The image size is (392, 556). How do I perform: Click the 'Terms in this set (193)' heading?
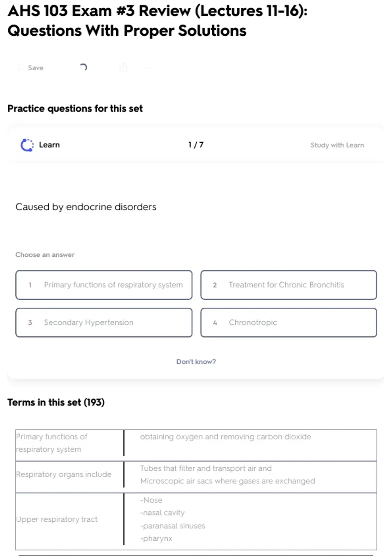point(56,402)
